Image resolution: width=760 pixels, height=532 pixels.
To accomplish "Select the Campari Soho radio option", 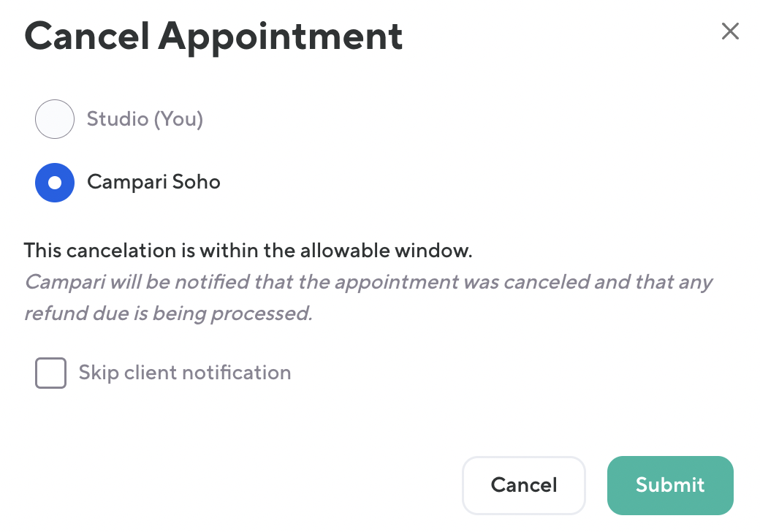I will click(x=55, y=182).
